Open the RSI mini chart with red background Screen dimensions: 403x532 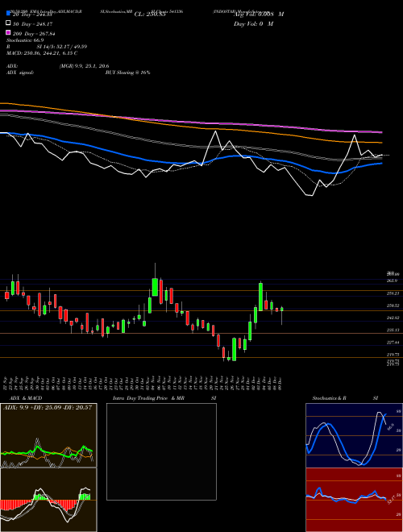354,500
